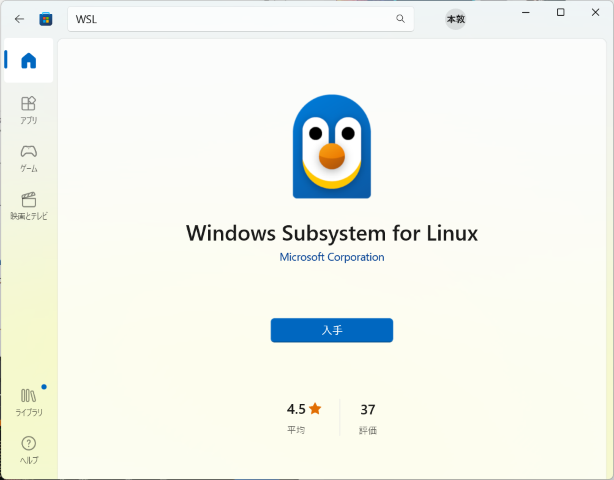This screenshot has height=480, width=614.
Task: Click the penguin app logo
Action: [331, 147]
